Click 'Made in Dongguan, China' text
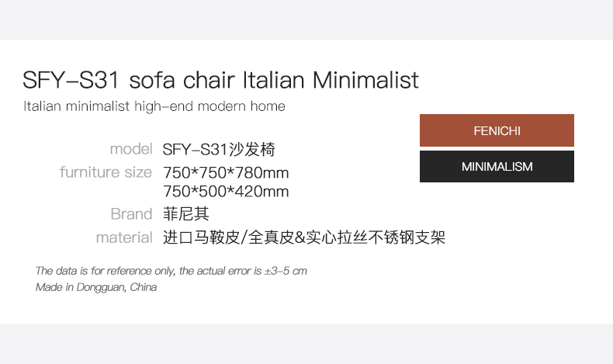This screenshot has width=613, height=364. point(96,287)
